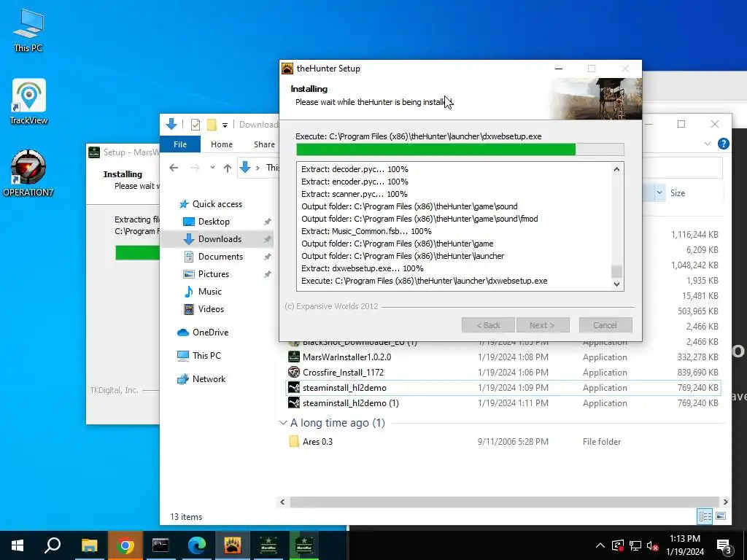Click the Explorer scroll right arrow
Screen dimensions: 747x560
(726, 502)
